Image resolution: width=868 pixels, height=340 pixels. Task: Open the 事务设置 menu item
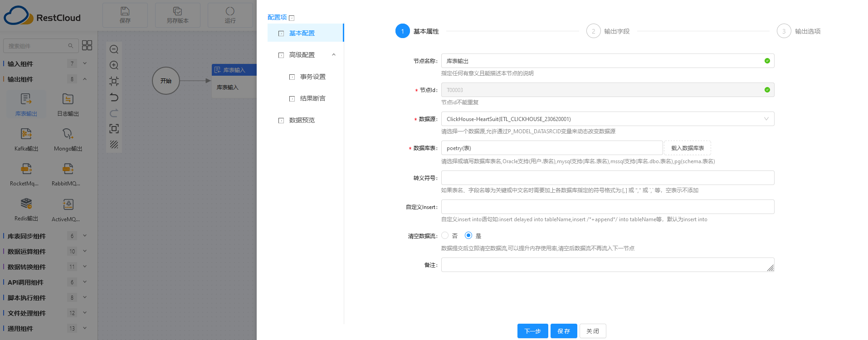click(x=305, y=77)
